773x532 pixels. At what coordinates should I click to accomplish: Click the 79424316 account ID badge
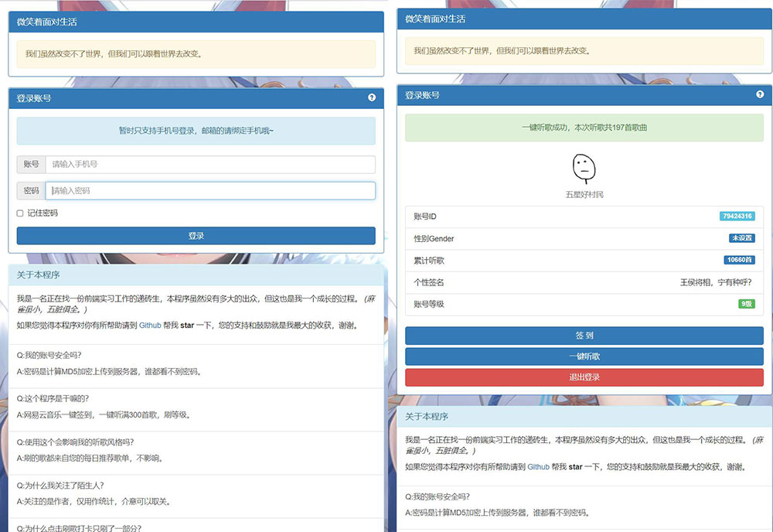click(x=737, y=217)
